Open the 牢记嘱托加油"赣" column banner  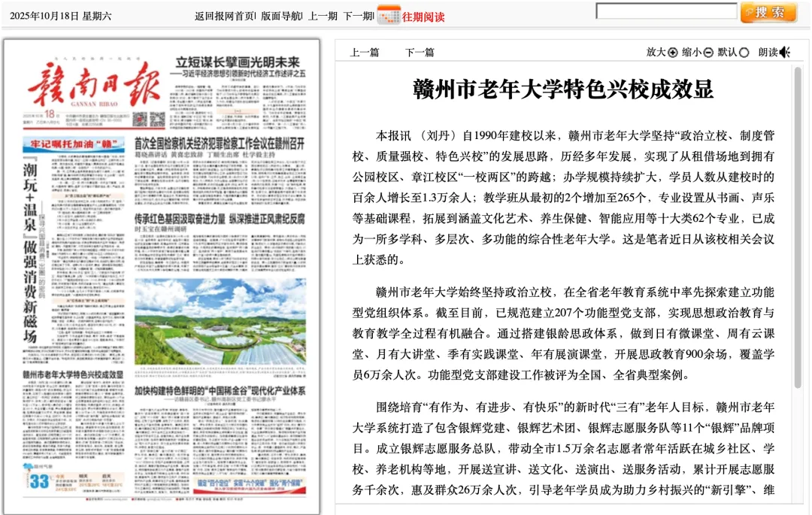click(74, 144)
